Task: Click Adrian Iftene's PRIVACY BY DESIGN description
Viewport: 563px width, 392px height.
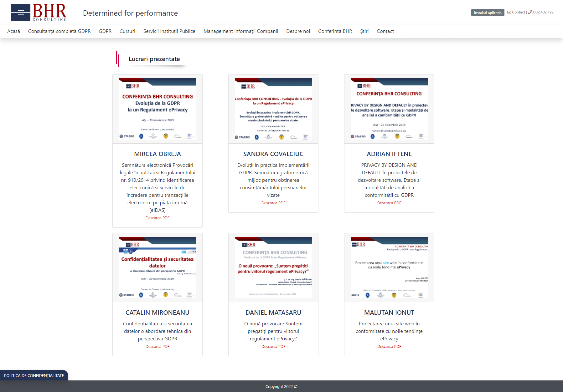Action: coord(389,180)
